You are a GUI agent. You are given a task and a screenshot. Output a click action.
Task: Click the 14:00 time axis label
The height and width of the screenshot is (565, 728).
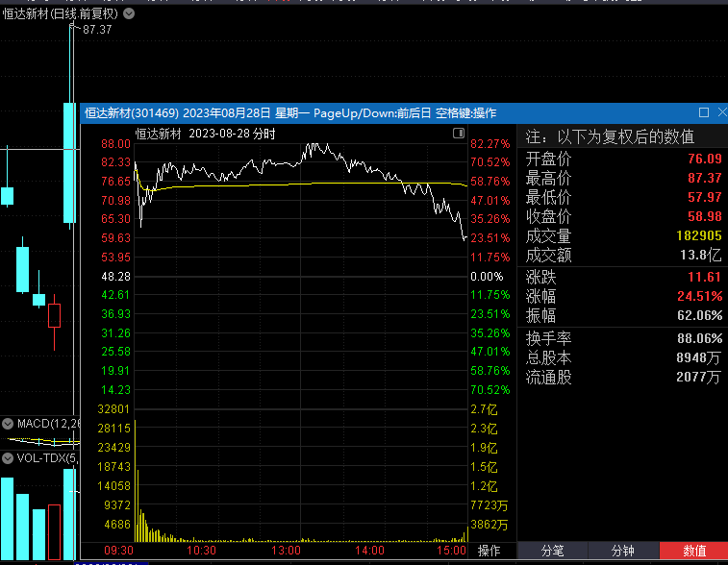point(369,551)
